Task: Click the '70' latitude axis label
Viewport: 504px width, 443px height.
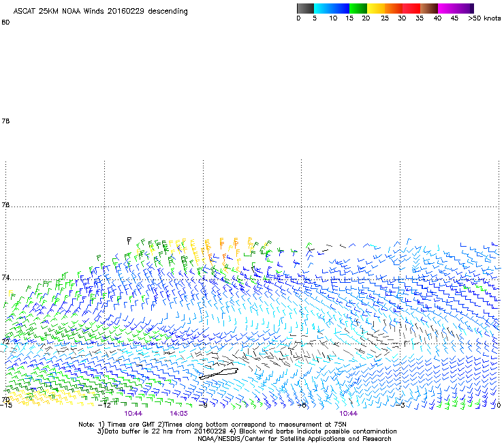Action: (5, 399)
